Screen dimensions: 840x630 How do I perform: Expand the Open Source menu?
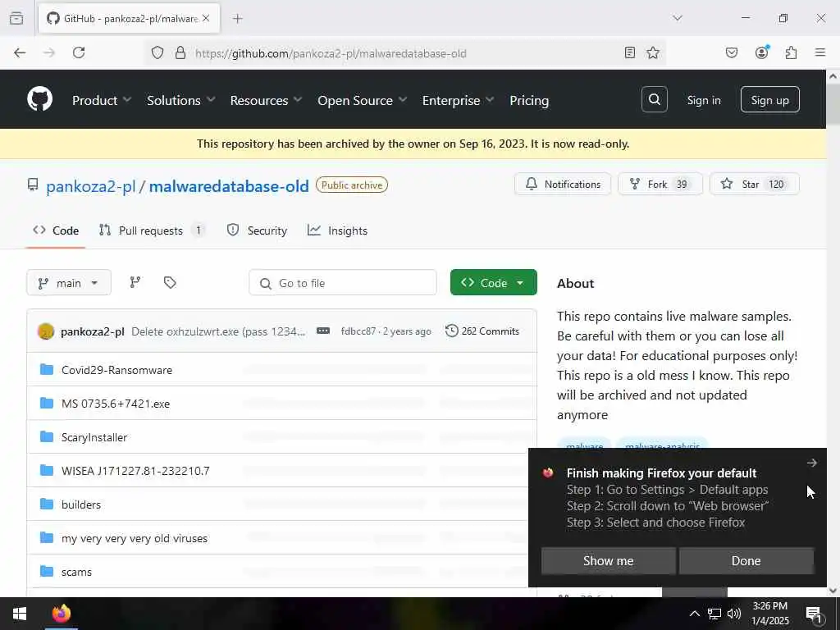[362, 100]
